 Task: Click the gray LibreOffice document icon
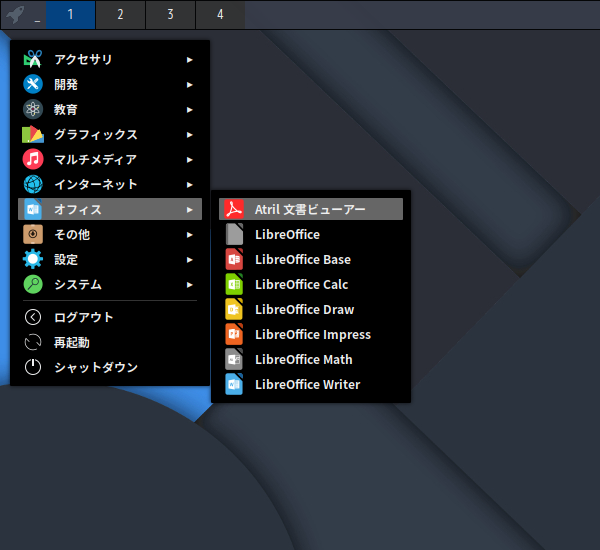pos(234,234)
